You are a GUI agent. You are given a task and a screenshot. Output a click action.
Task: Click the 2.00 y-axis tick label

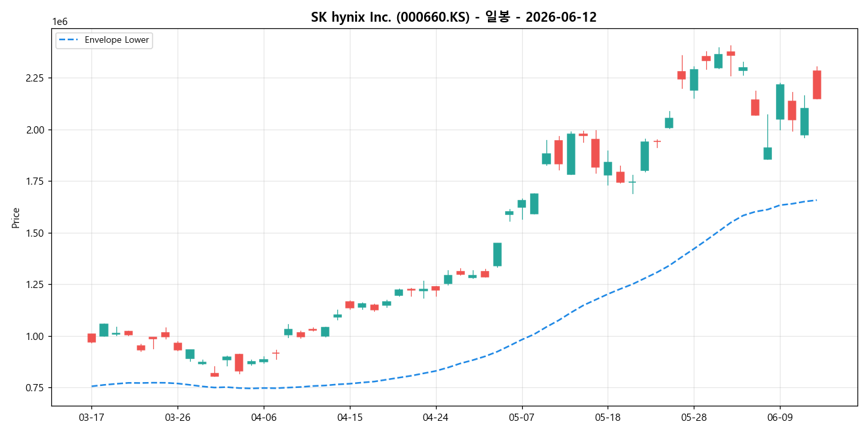(34, 130)
